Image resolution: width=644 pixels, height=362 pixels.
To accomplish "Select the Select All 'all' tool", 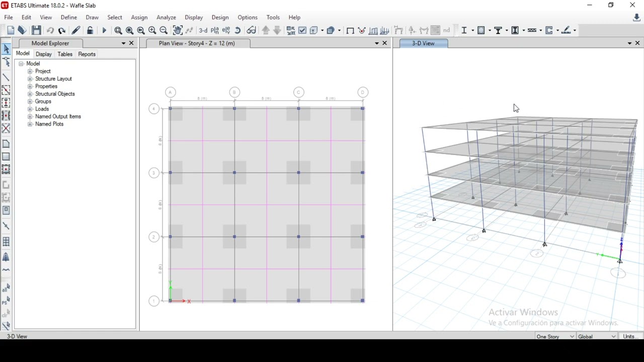I will [6, 289].
